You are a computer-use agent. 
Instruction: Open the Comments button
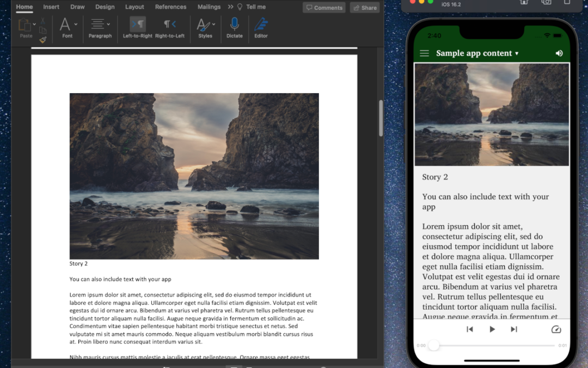tap(324, 8)
